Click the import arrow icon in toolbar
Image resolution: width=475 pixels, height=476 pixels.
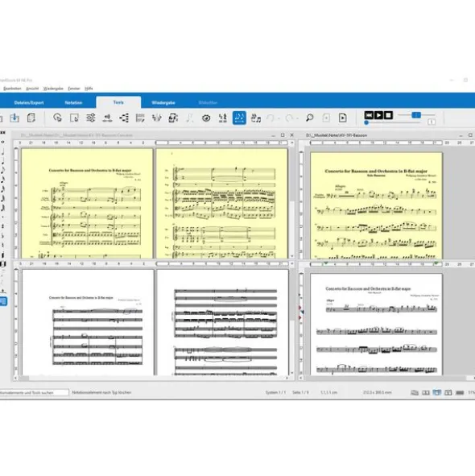pyautogui.click(x=14, y=118)
